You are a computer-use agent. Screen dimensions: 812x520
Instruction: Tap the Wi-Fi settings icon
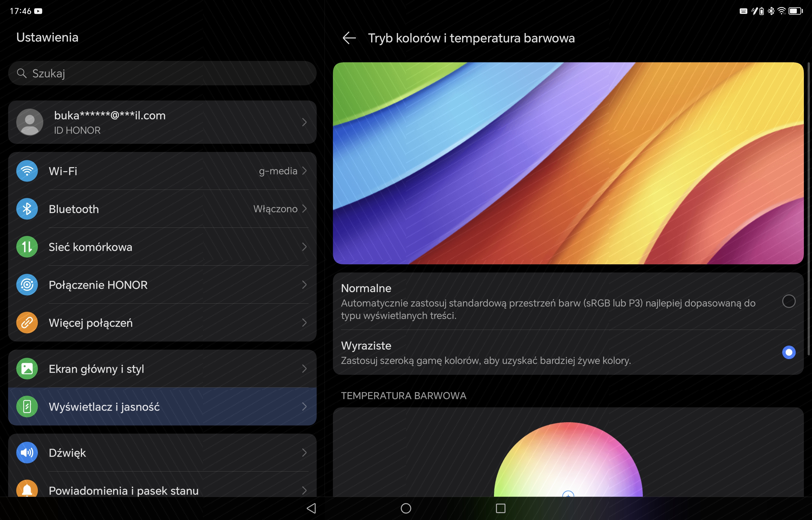(x=27, y=171)
